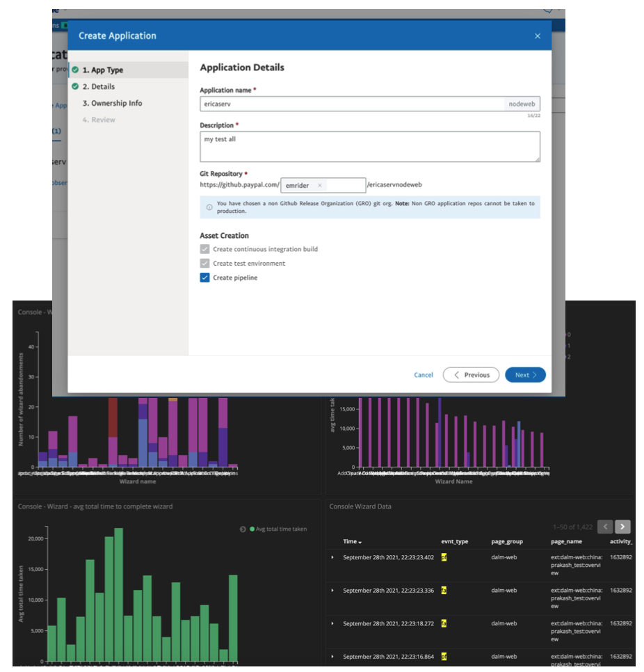
Task: Click the tallest green bar in avg time chart
Action: 119,594
